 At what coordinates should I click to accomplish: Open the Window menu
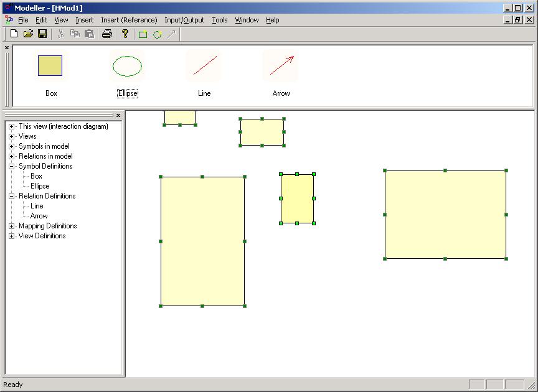(247, 20)
